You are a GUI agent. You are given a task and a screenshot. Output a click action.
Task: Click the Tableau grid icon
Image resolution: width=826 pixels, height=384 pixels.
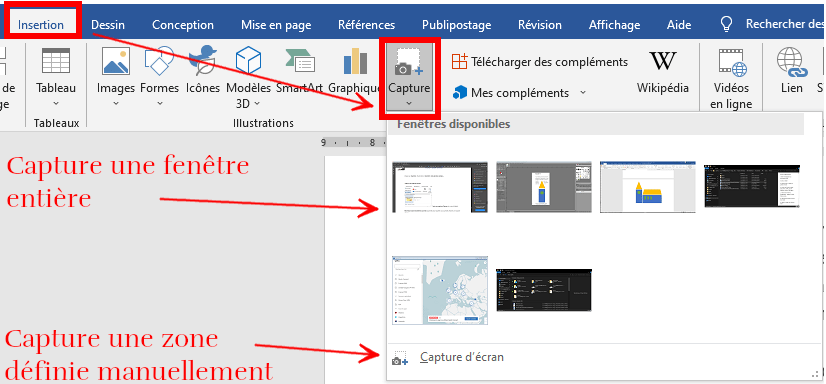(56, 61)
